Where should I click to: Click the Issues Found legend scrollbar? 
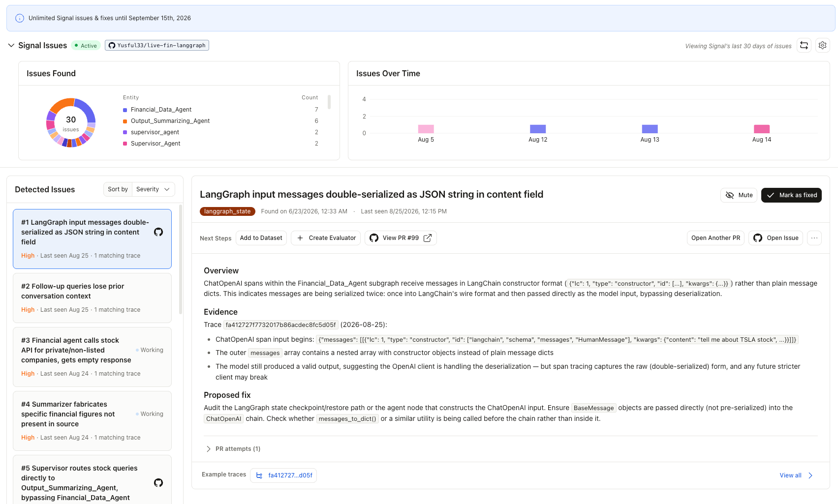click(329, 102)
